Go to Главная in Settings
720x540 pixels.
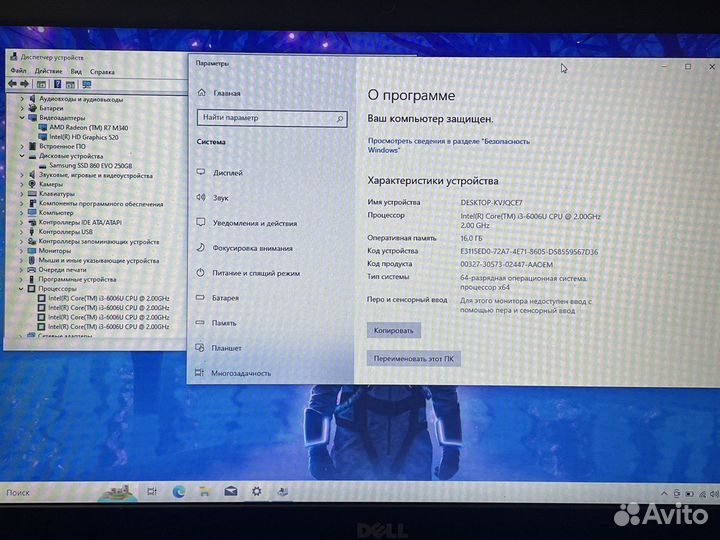click(219, 93)
